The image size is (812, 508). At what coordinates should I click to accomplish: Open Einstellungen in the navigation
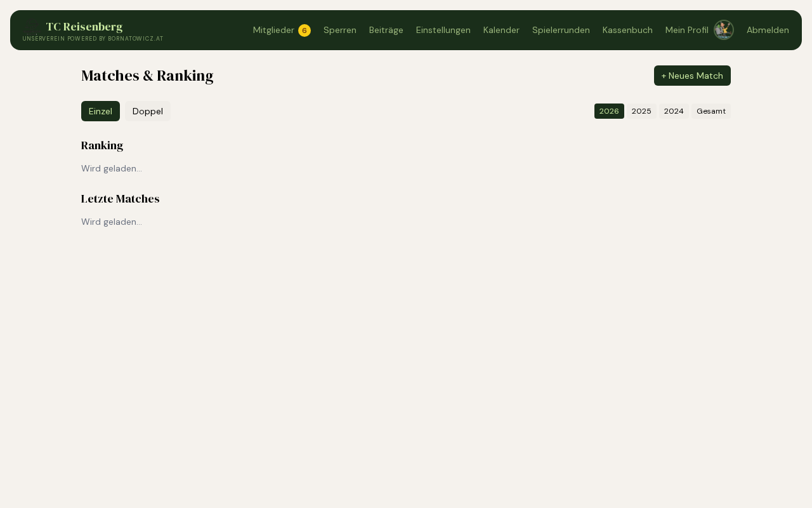point(443,30)
